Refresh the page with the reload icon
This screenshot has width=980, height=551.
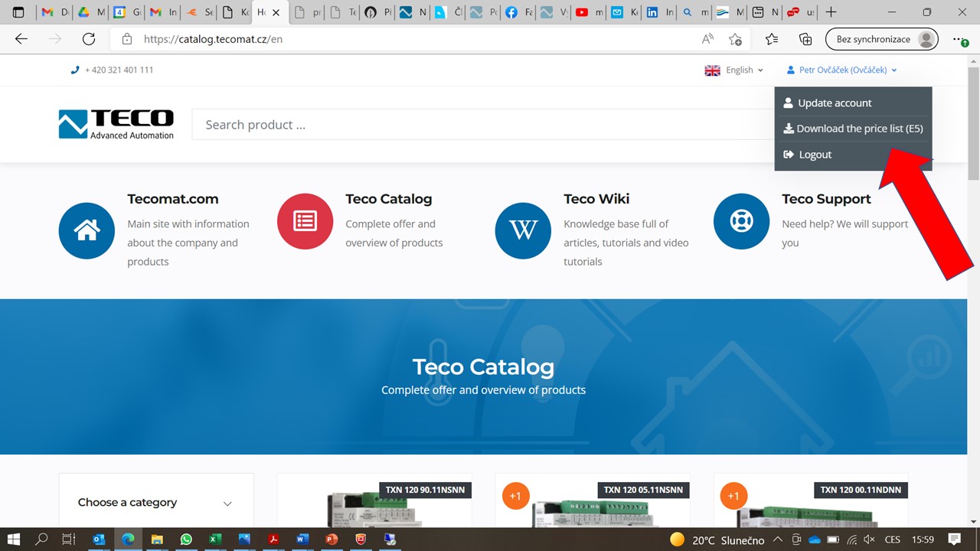[89, 39]
